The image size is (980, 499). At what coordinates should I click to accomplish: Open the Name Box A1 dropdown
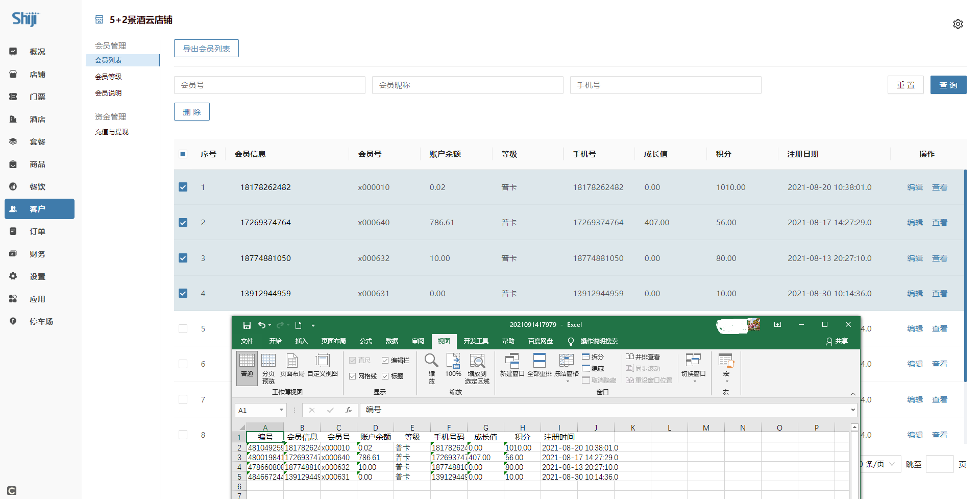281,410
